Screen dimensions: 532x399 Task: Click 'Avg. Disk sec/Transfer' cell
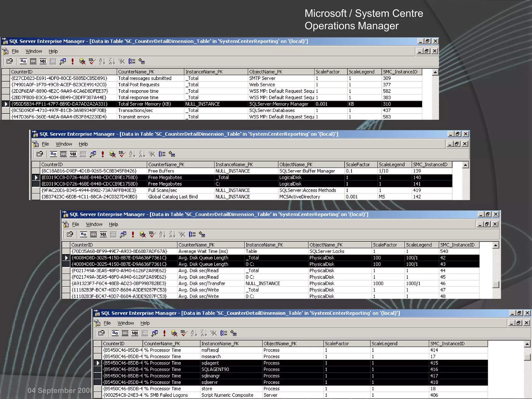[x=211, y=283]
